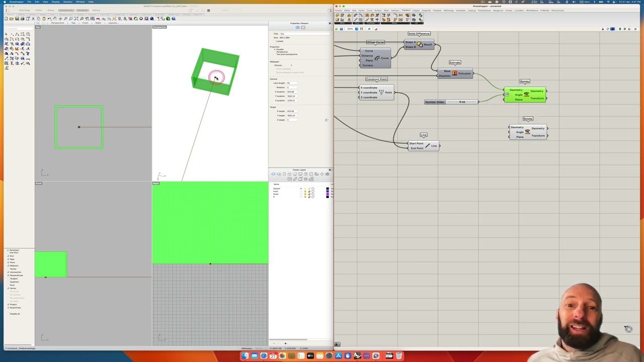Click Rhino's Cut toolbar icon
This screenshot has width=644, height=362.
pos(33,19)
